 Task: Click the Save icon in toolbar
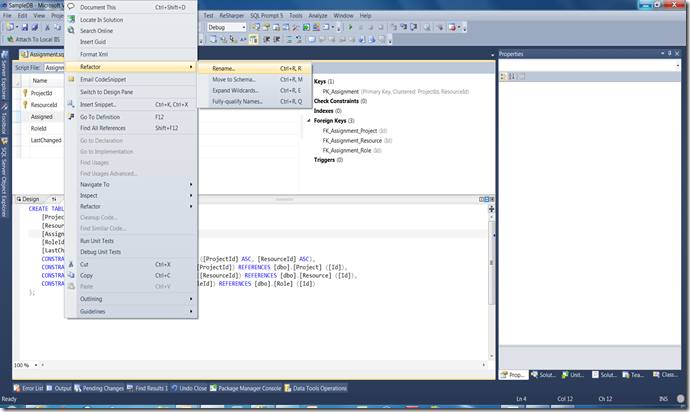pos(25,27)
